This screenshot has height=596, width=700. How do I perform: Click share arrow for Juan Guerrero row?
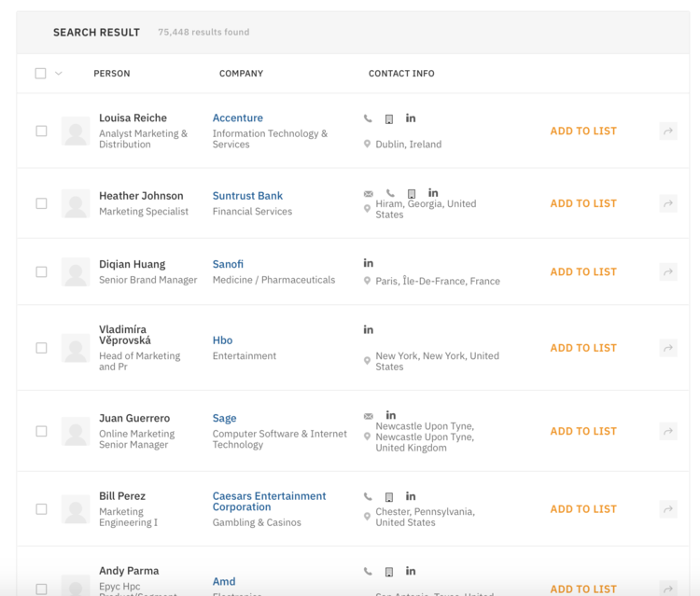668,432
